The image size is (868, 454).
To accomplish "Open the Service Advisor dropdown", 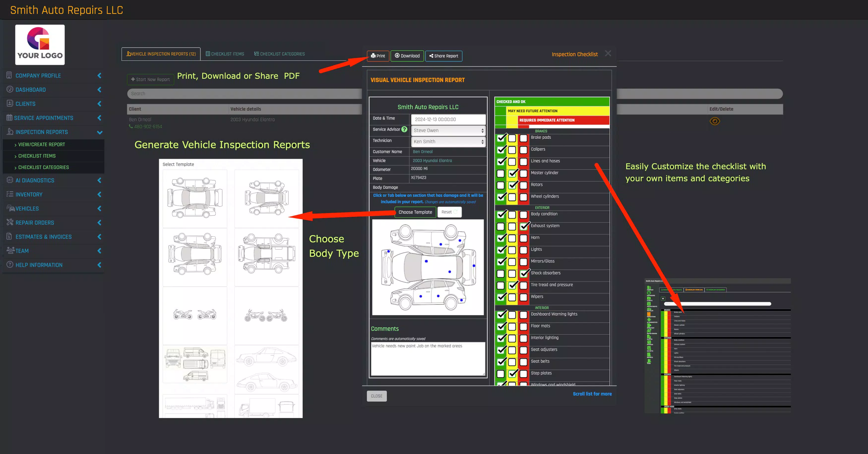I will [x=448, y=130].
